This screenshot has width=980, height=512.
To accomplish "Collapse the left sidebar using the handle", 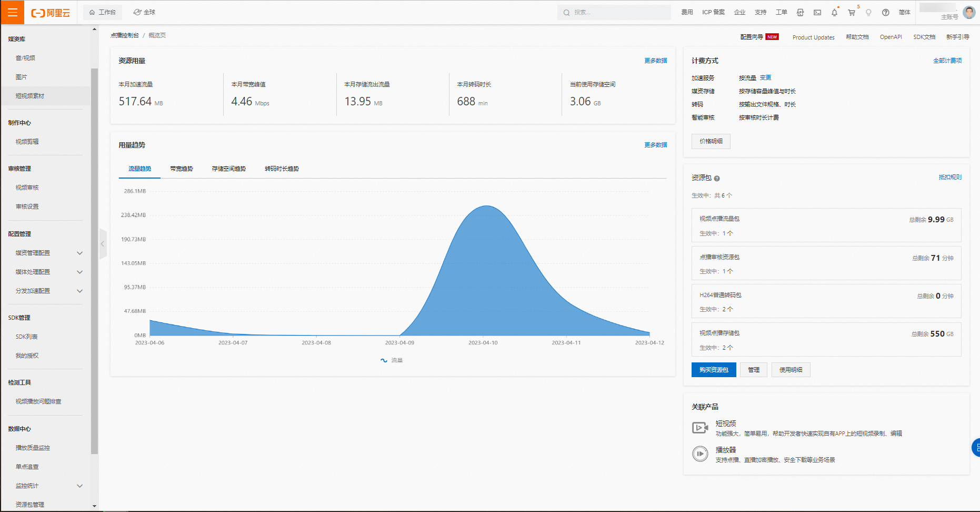I will 103,244.
